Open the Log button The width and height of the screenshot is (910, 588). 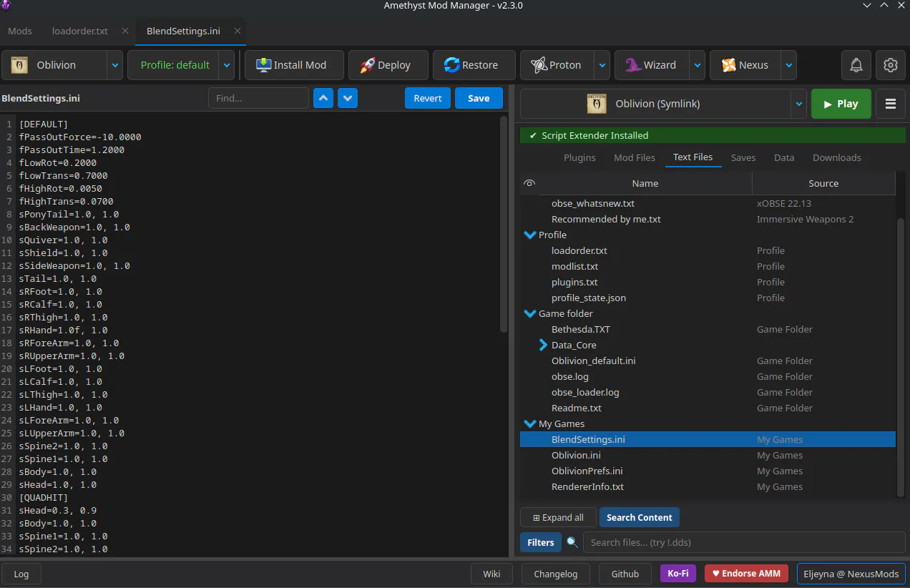21,574
